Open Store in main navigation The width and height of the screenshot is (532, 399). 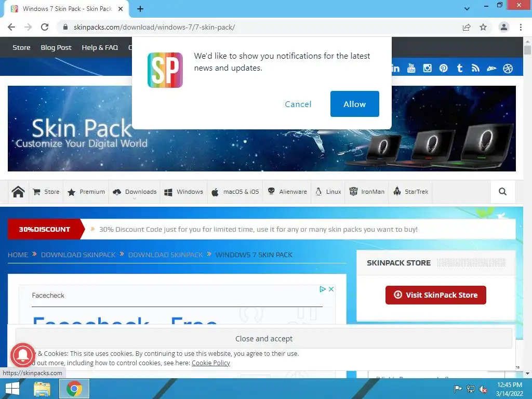[x=46, y=192]
